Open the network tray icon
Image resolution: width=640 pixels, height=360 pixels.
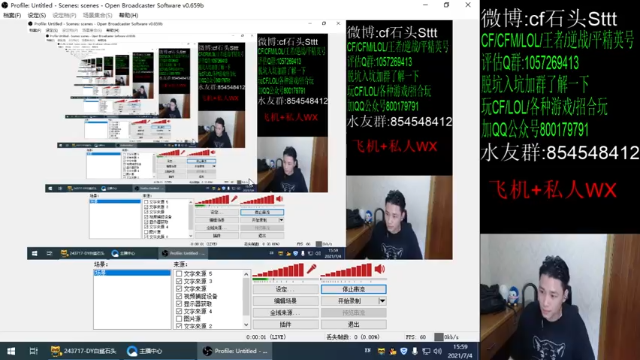coord(426,351)
